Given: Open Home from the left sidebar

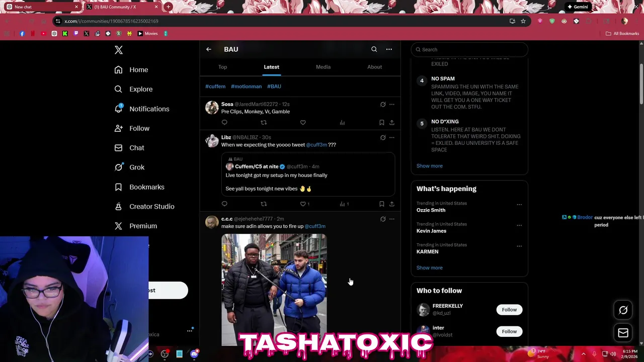Looking at the screenshot, I should coord(131,70).
